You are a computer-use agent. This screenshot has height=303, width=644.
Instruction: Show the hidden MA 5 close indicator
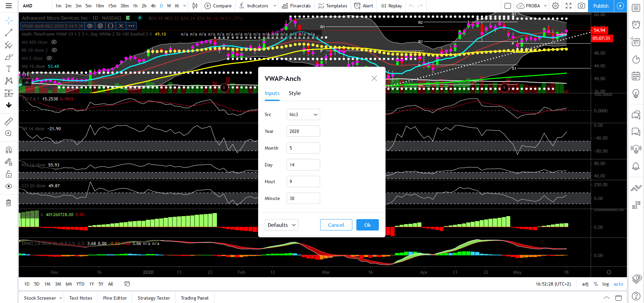[49, 58]
